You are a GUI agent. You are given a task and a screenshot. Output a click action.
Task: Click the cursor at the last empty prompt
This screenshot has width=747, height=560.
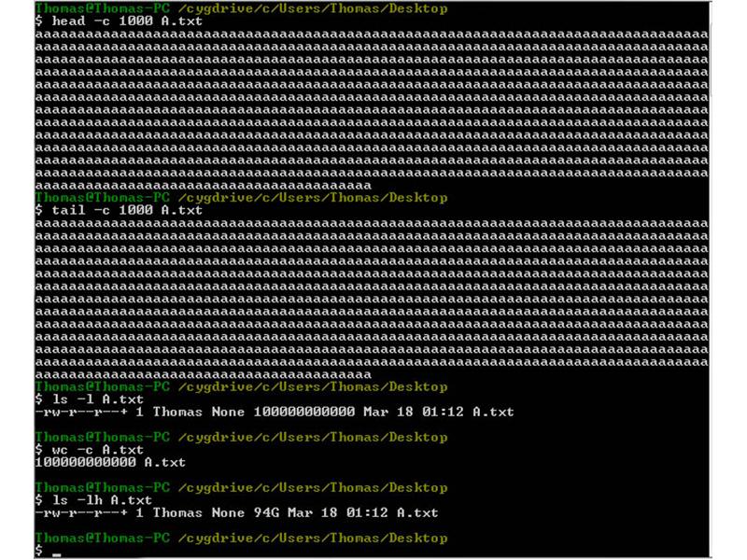pos(57,554)
